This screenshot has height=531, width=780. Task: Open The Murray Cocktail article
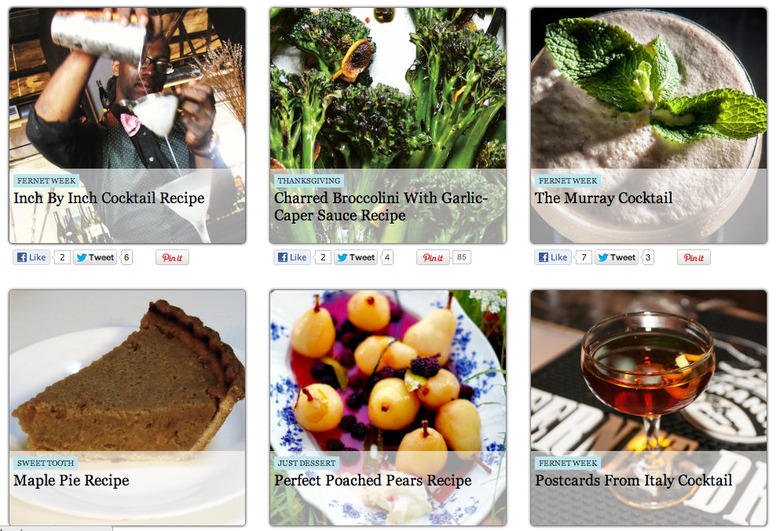[603, 198]
